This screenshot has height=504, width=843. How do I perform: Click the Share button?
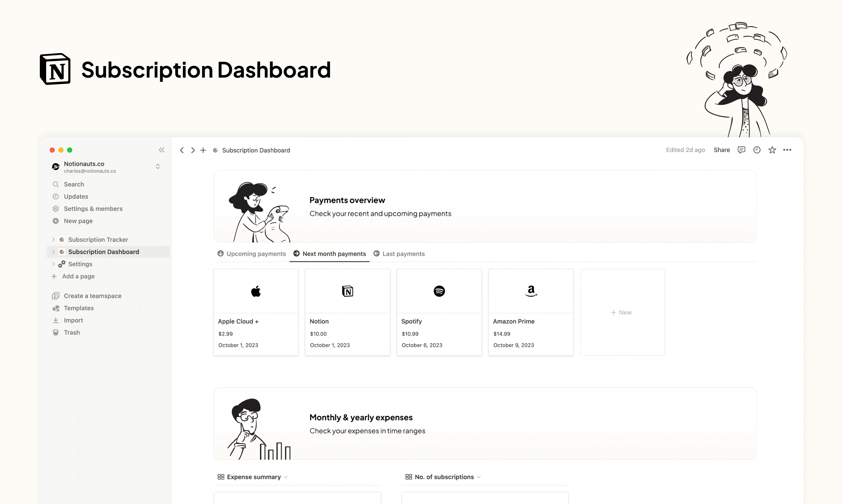click(722, 150)
